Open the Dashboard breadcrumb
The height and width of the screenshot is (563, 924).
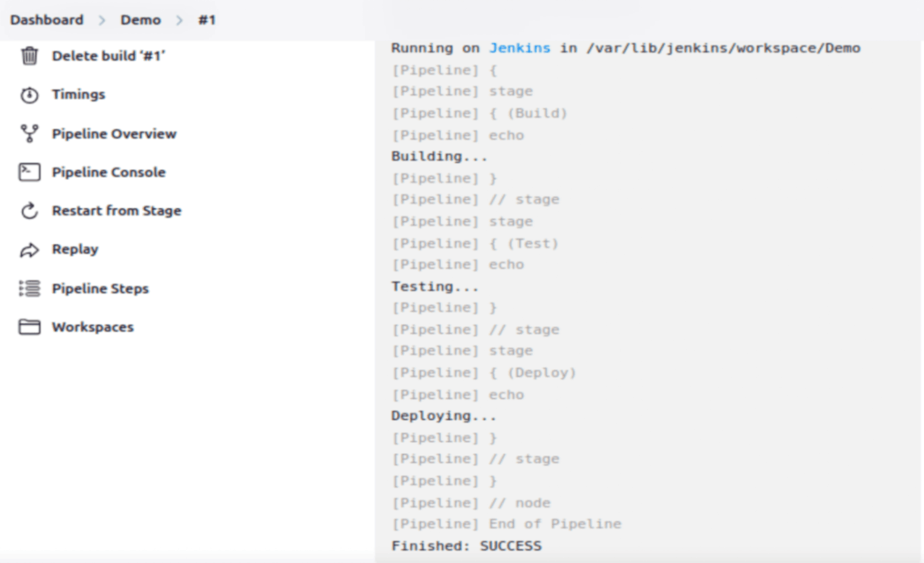click(47, 20)
